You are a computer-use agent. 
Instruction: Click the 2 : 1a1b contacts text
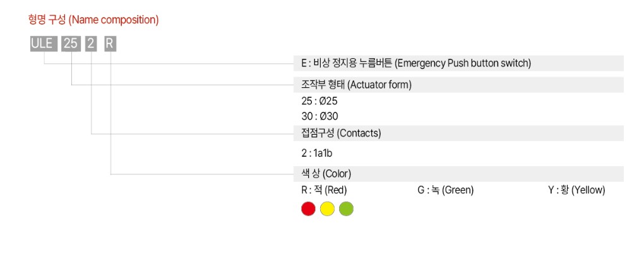click(x=317, y=154)
